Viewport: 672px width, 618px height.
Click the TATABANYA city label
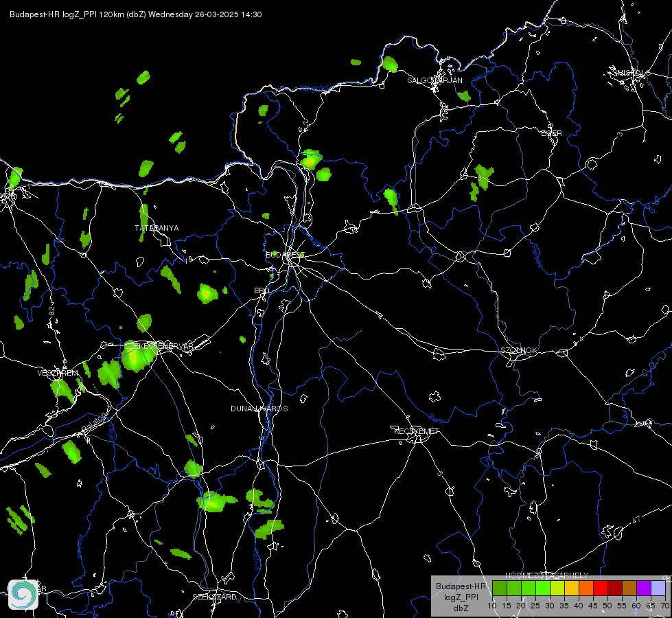[x=157, y=228]
